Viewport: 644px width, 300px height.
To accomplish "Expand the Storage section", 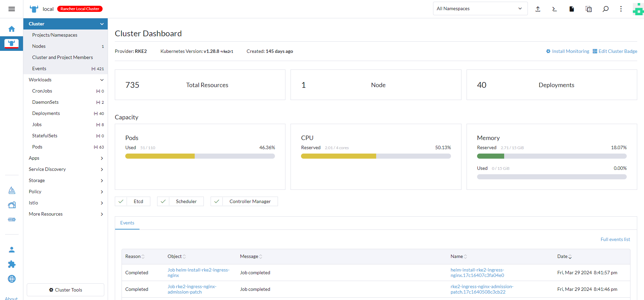I will coord(102,180).
